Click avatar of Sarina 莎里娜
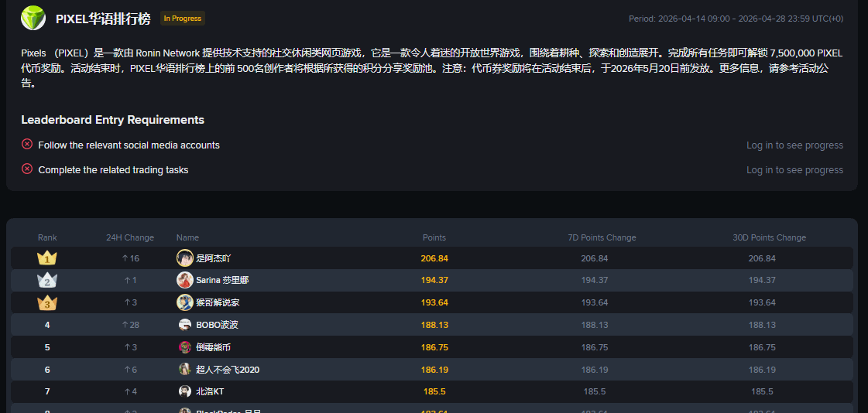 [185, 280]
